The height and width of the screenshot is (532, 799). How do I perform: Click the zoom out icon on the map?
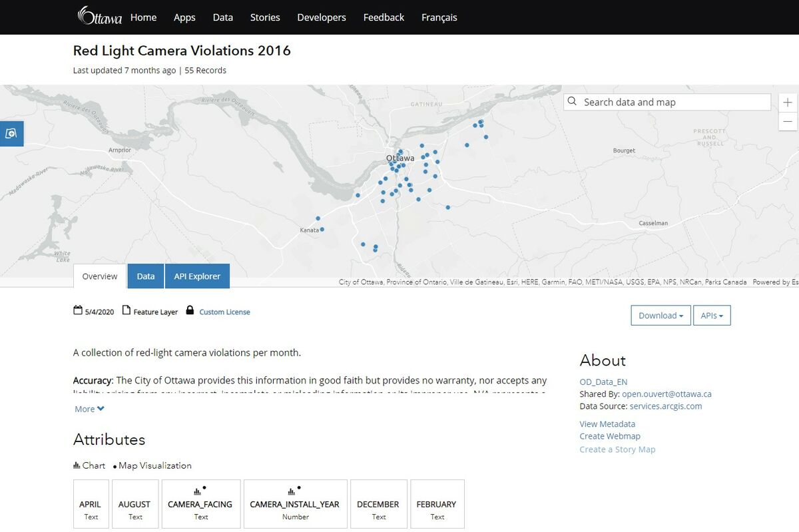point(787,122)
